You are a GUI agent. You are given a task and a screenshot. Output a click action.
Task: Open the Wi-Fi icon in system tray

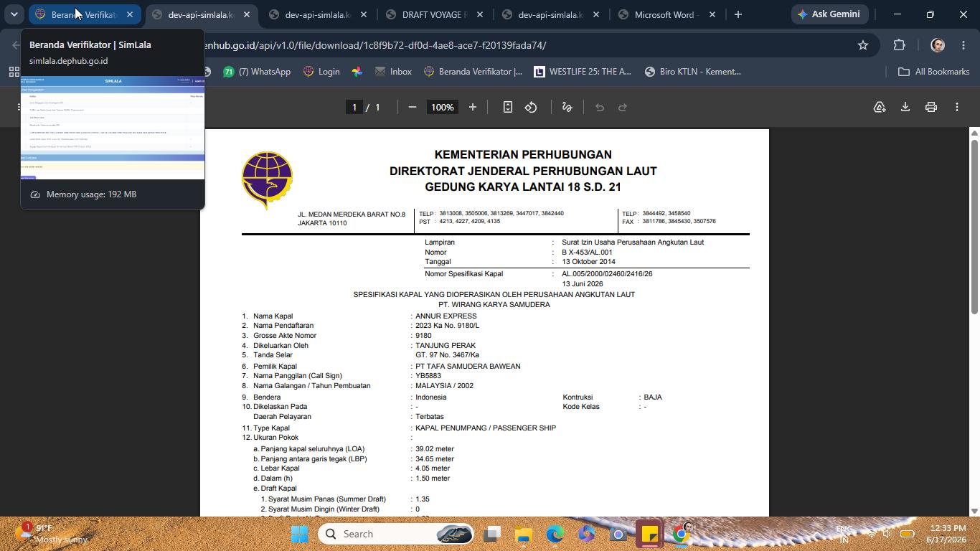[872, 534]
